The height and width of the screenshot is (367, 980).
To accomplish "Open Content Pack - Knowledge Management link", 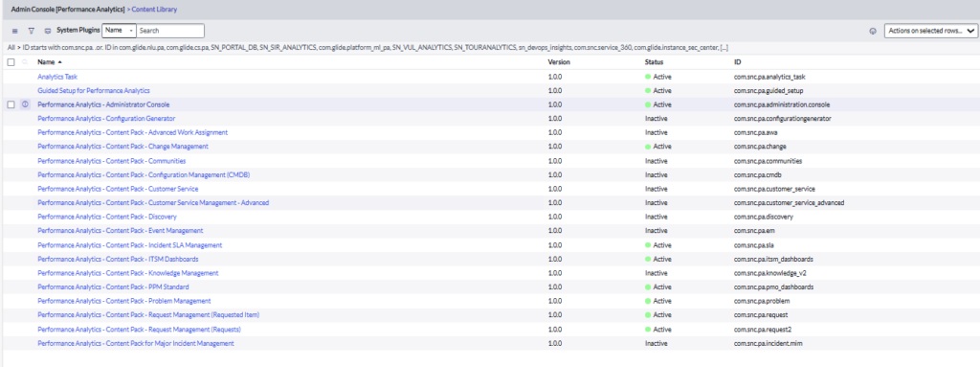I will (128, 273).
